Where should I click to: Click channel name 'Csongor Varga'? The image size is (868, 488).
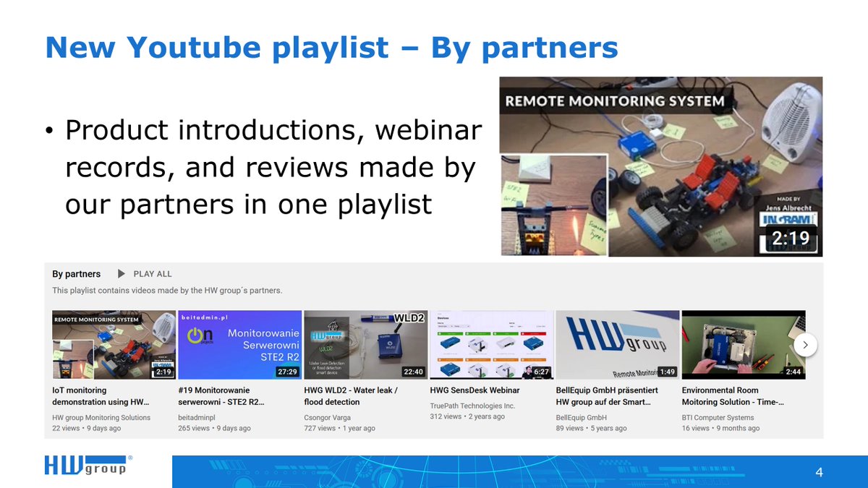point(328,417)
